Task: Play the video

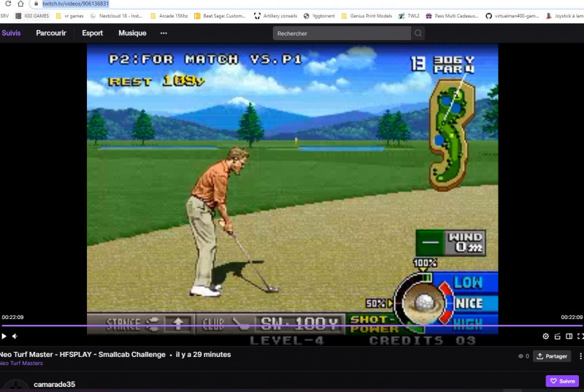Action: (x=4, y=337)
